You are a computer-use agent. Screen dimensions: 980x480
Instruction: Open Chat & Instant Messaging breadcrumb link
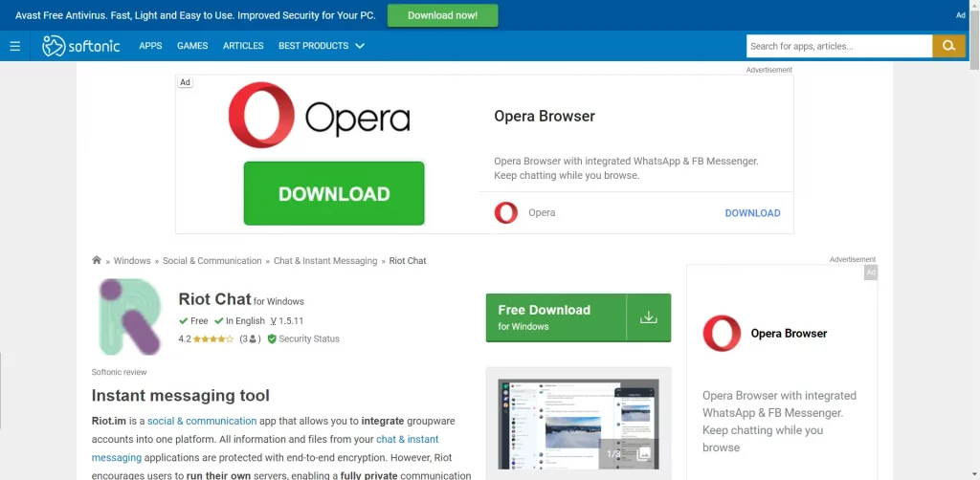(x=325, y=261)
